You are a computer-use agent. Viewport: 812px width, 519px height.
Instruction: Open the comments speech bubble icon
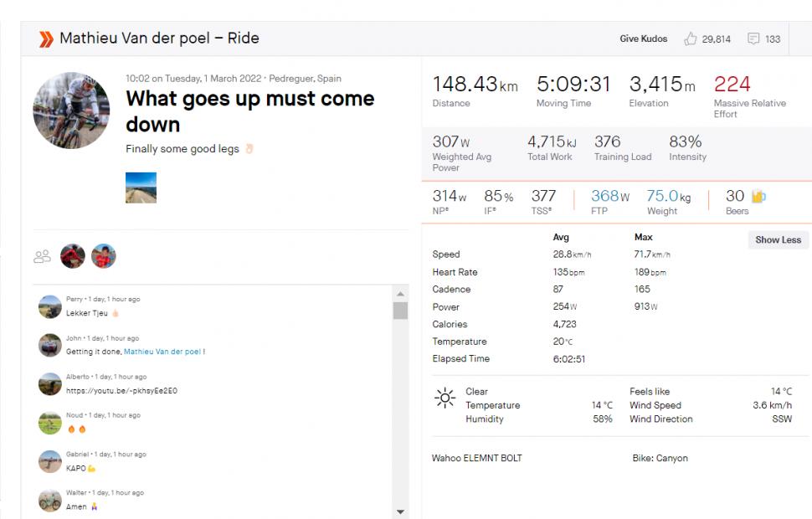point(753,39)
